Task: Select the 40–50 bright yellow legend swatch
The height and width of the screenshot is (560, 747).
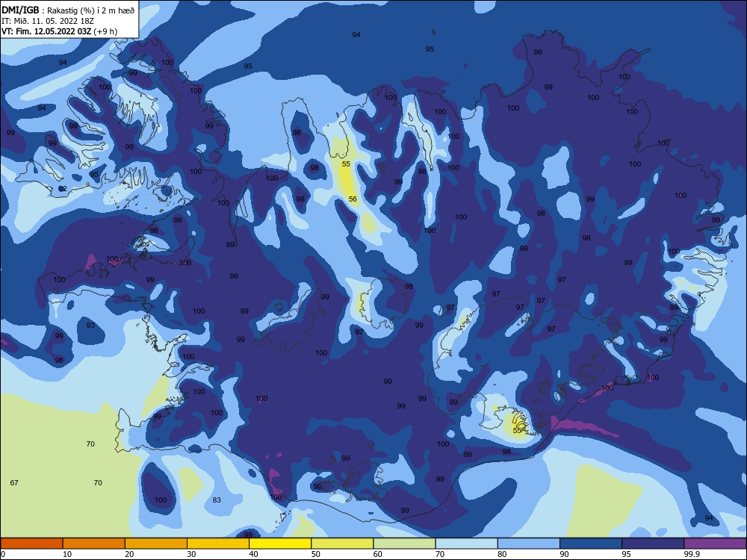Action: click(x=280, y=544)
